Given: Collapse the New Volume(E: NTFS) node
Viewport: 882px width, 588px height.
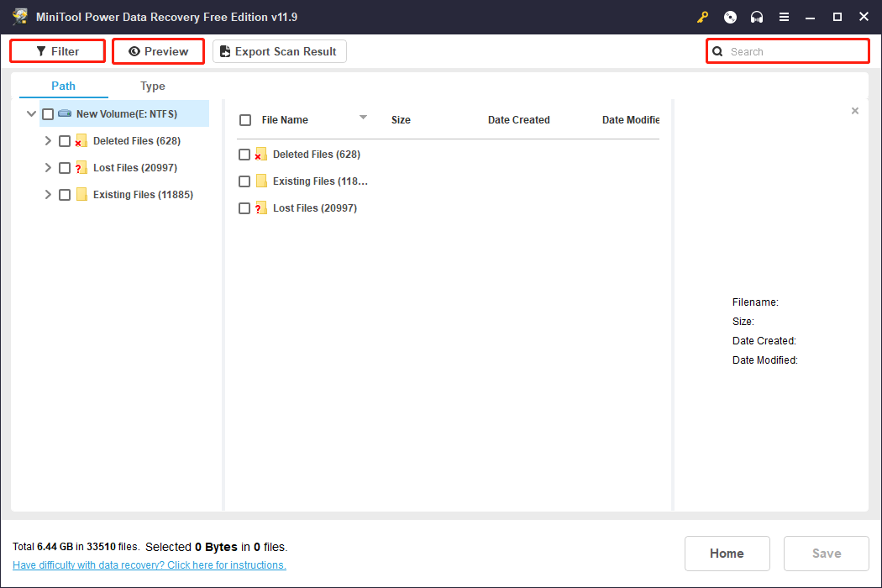Looking at the screenshot, I should tap(32, 113).
